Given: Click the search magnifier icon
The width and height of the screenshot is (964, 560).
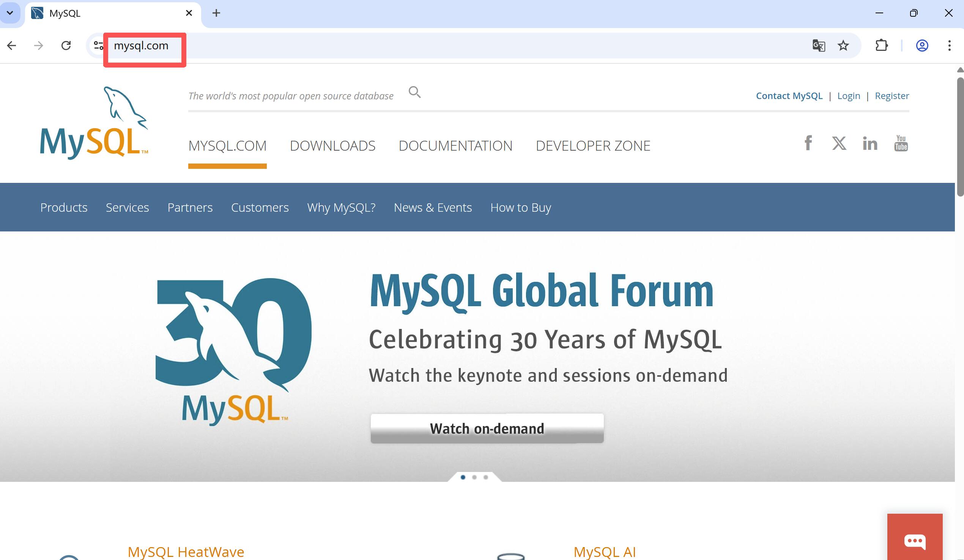Looking at the screenshot, I should [x=415, y=92].
